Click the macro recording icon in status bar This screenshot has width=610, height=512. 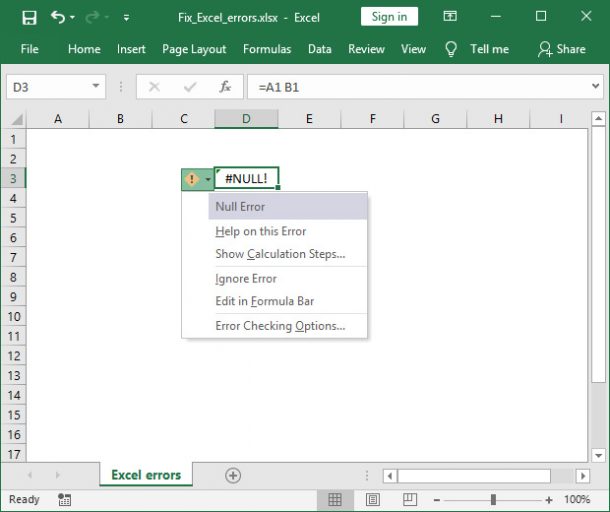64,499
